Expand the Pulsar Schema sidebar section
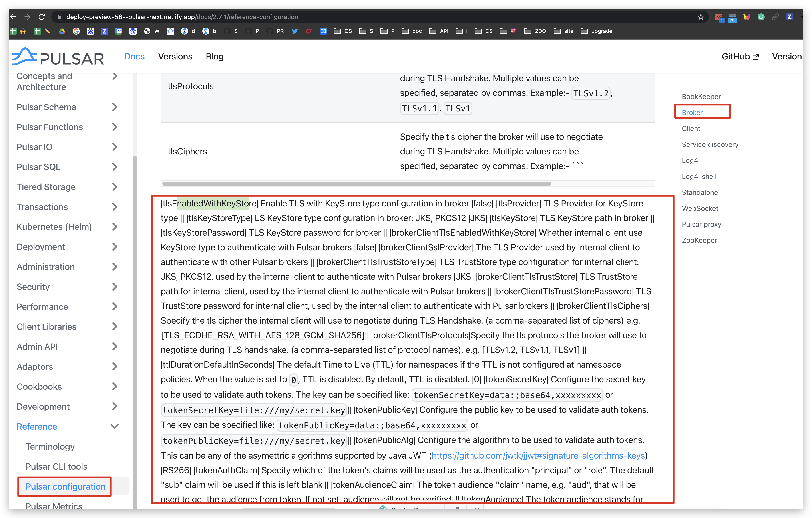Image resolution: width=812 pixels, height=518 pixels. click(x=115, y=107)
